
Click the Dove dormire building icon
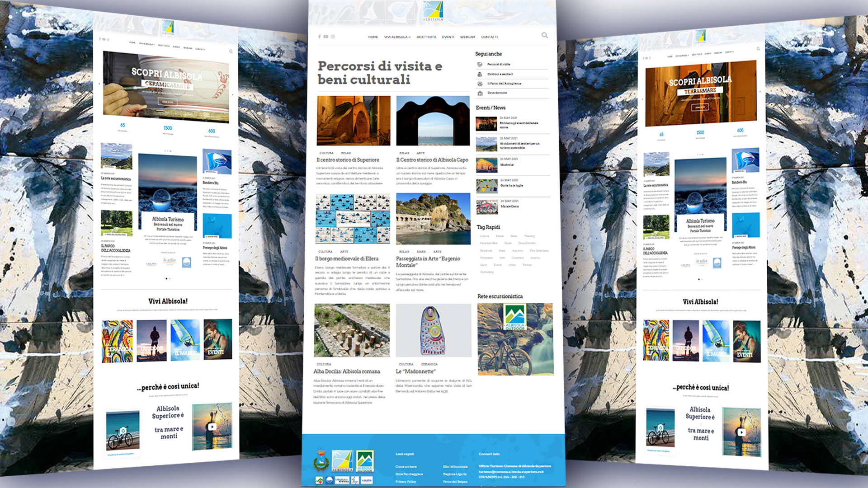tap(480, 93)
